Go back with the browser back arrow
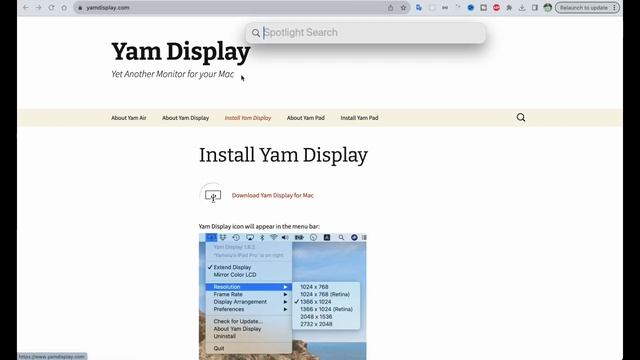This screenshot has width=640, height=360. point(26,8)
